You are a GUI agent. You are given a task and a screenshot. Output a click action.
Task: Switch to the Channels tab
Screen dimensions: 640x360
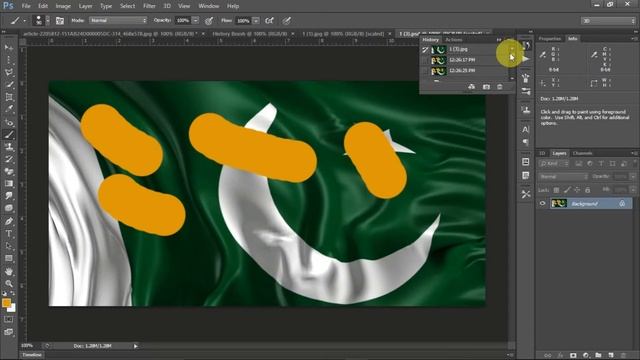[x=582, y=153]
